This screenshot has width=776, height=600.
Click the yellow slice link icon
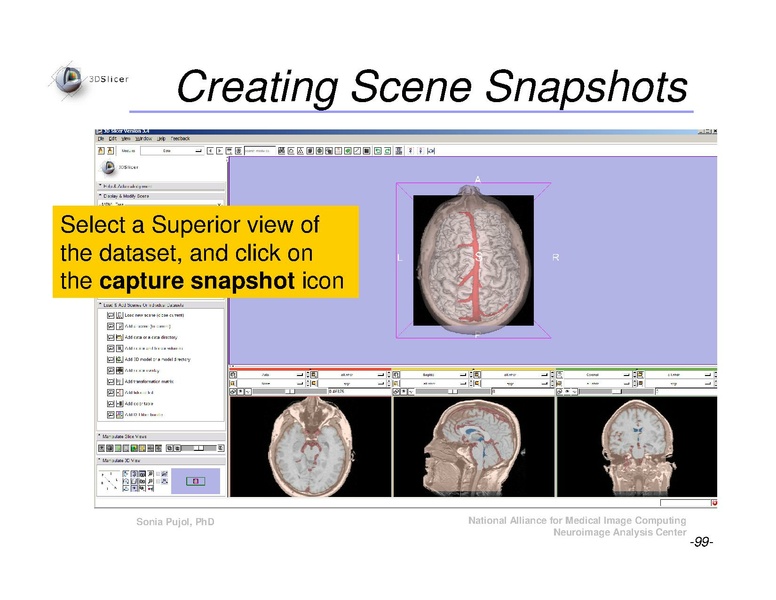pyautogui.click(x=395, y=391)
